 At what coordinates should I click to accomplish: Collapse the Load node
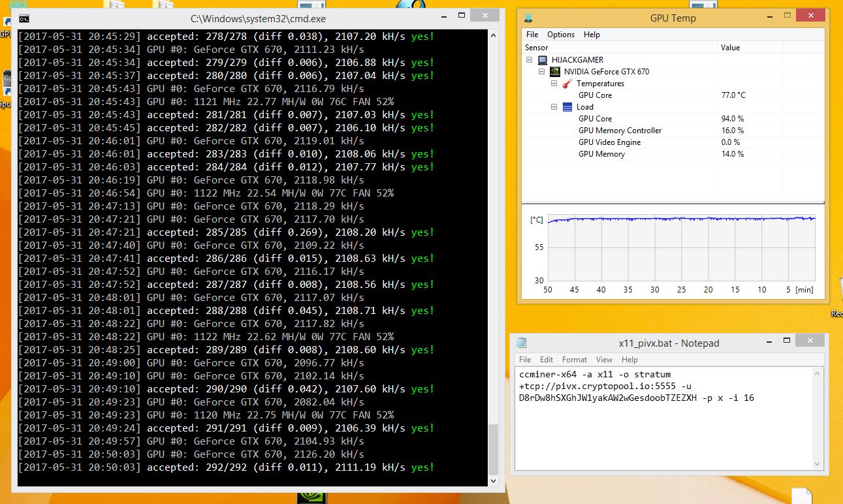pos(554,107)
